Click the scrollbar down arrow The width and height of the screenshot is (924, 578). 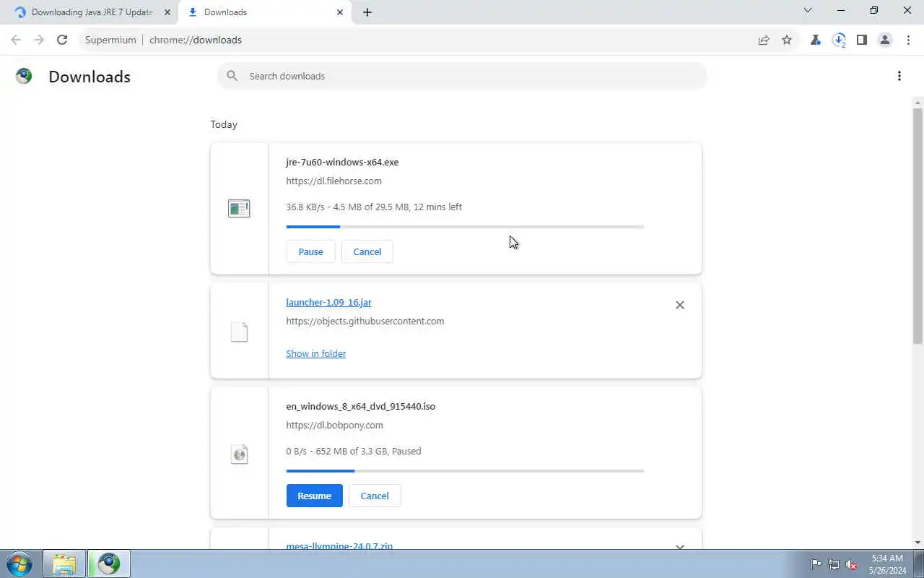[918, 543]
